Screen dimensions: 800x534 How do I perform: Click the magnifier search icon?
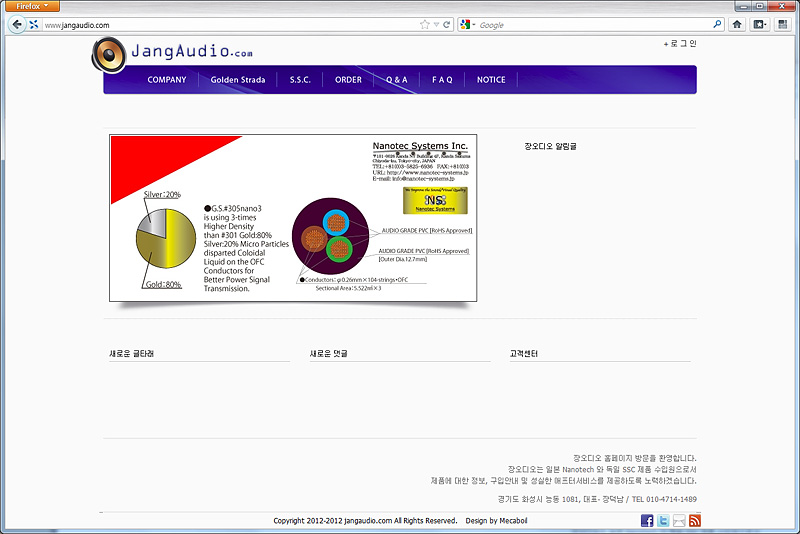pyautogui.click(x=717, y=24)
